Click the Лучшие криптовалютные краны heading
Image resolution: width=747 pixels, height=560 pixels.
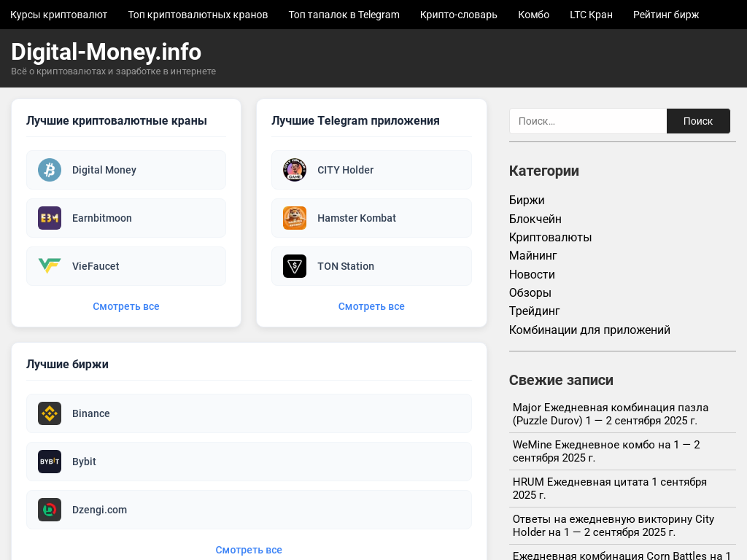click(x=116, y=120)
